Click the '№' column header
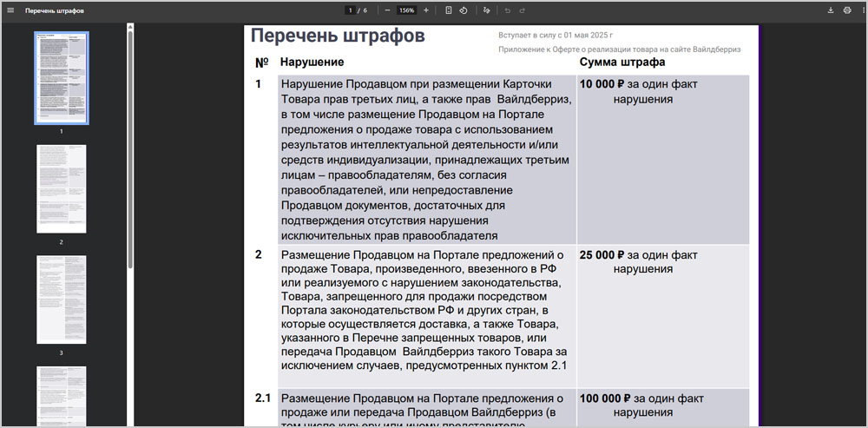The height and width of the screenshot is (428, 868). [261, 63]
